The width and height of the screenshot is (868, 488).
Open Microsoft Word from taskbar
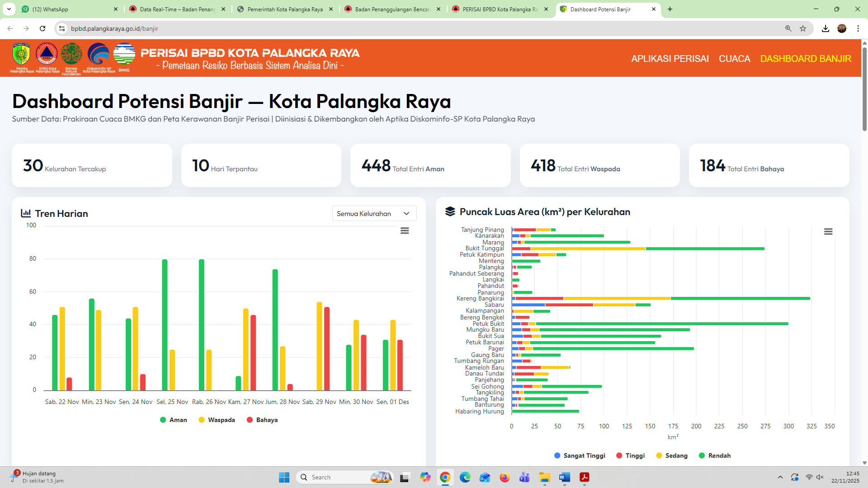pyautogui.click(x=564, y=477)
